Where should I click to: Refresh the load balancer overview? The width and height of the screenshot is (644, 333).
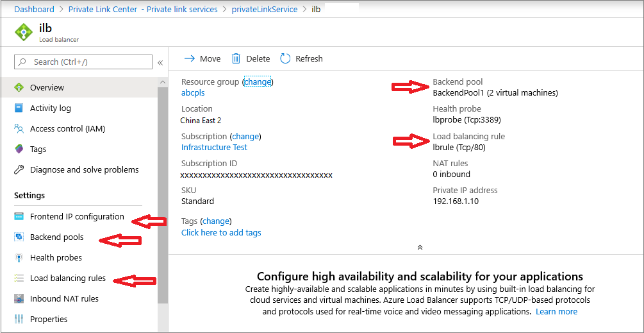(301, 58)
